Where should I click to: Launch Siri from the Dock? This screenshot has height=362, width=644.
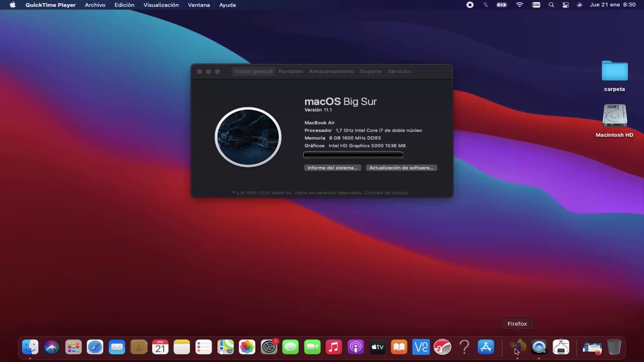click(x=52, y=347)
